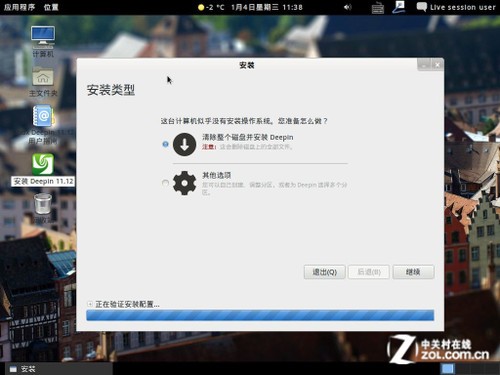Click the question text about operating system

244,121
